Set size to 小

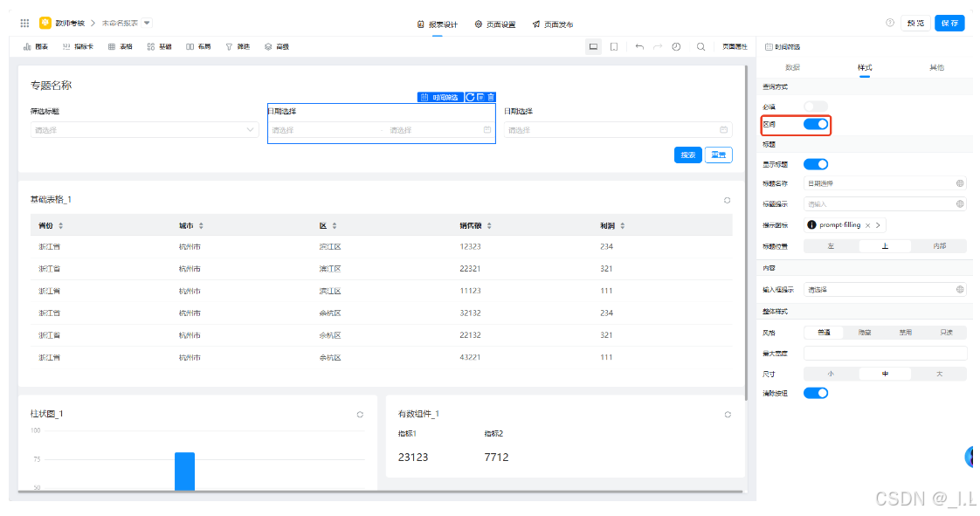(x=831, y=374)
